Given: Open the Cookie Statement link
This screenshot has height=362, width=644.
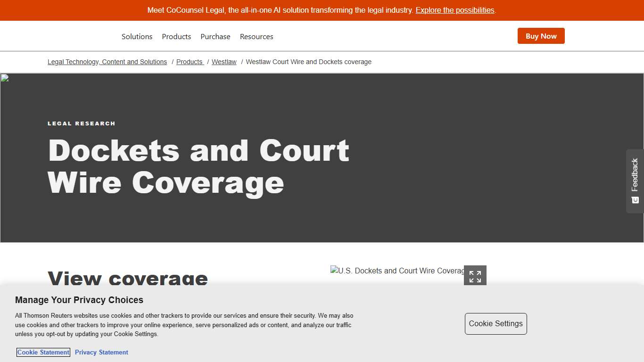Looking at the screenshot, I should [x=43, y=352].
